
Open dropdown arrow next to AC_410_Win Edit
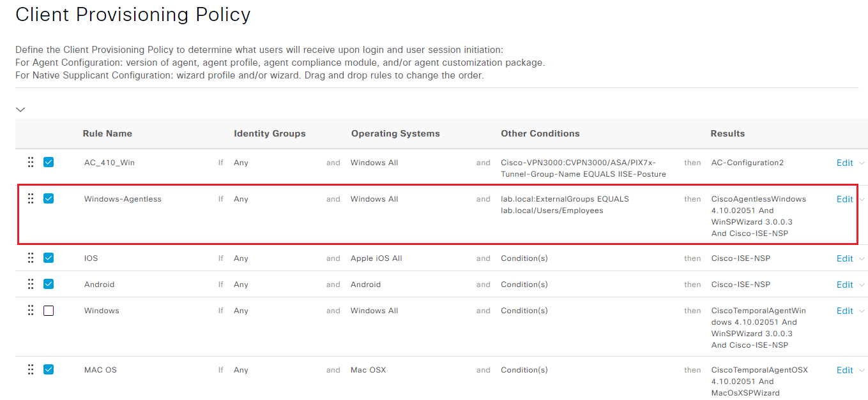[x=862, y=163]
